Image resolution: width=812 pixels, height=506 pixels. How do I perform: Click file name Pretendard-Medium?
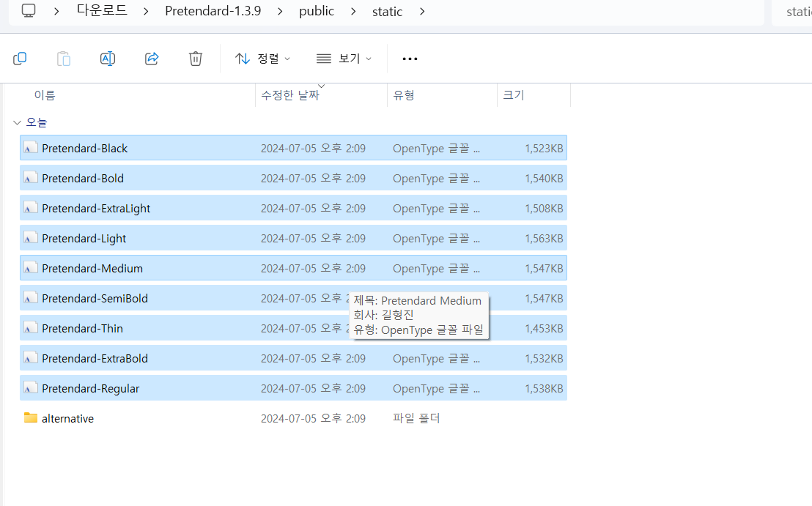(92, 269)
